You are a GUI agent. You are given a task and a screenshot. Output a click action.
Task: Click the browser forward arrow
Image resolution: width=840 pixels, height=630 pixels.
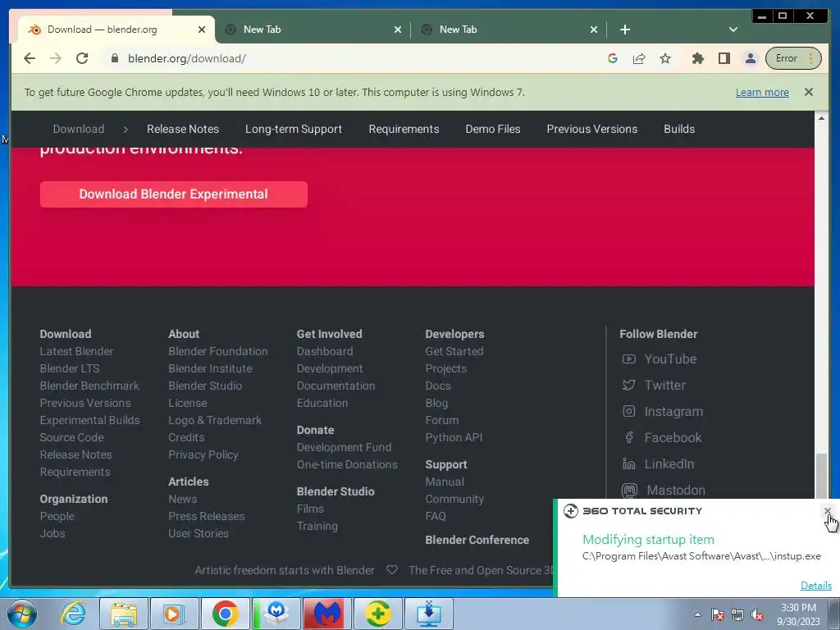(x=56, y=58)
